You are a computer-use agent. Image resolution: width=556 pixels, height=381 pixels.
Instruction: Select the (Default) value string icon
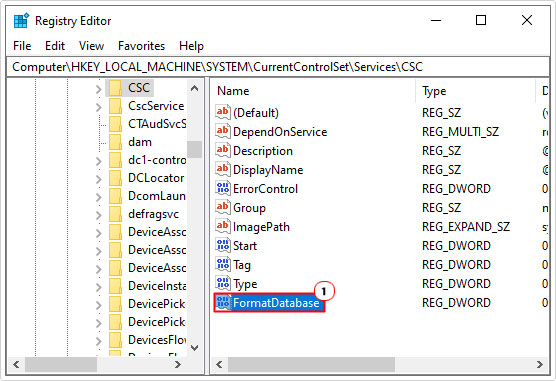[223, 112]
